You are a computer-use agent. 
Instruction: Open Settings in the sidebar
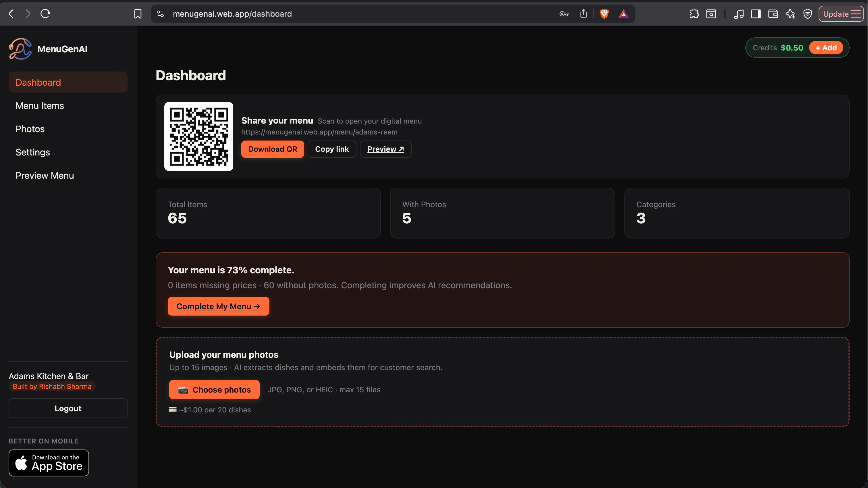pyautogui.click(x=68, y=152)
